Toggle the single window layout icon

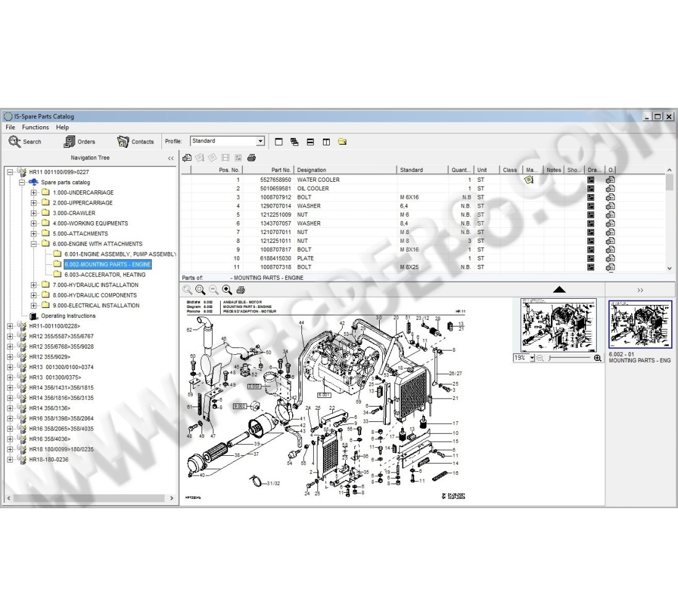(x=279, y=141)
